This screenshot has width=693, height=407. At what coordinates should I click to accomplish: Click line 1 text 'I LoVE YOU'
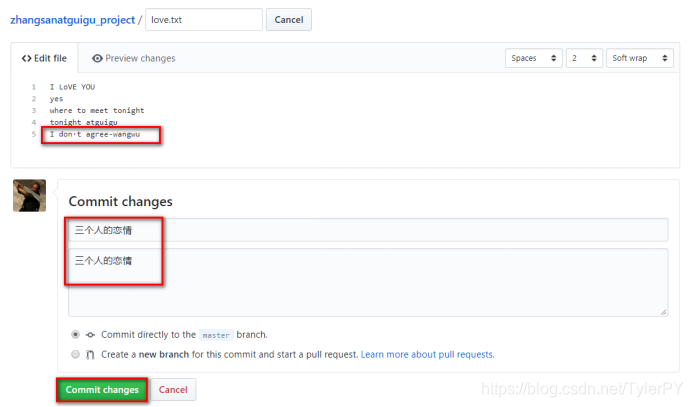[72, 87]
